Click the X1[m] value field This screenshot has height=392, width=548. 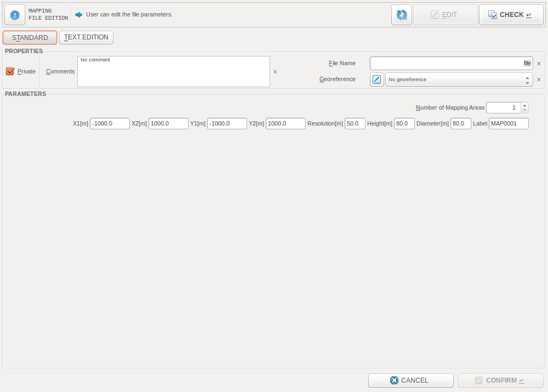[110, 123]
